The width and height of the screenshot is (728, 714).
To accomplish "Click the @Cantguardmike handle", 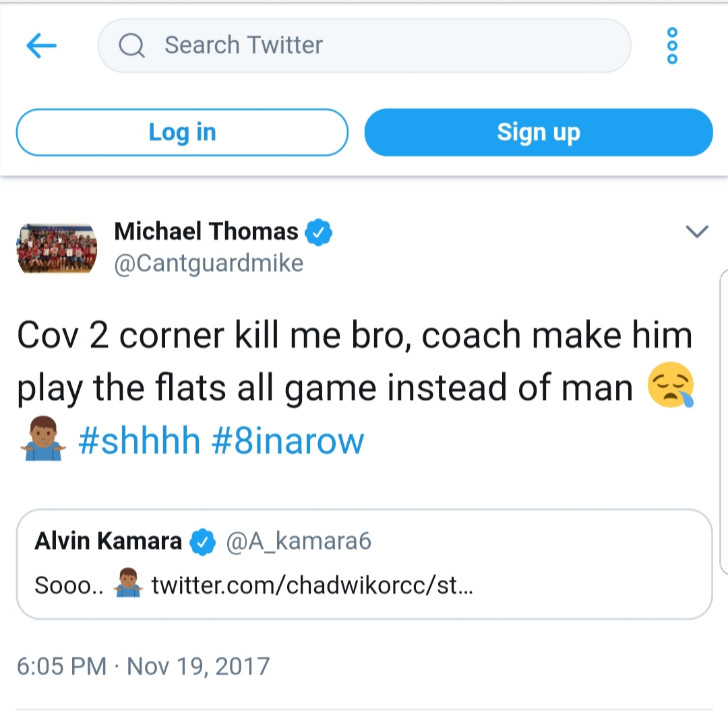I will 208,263.
